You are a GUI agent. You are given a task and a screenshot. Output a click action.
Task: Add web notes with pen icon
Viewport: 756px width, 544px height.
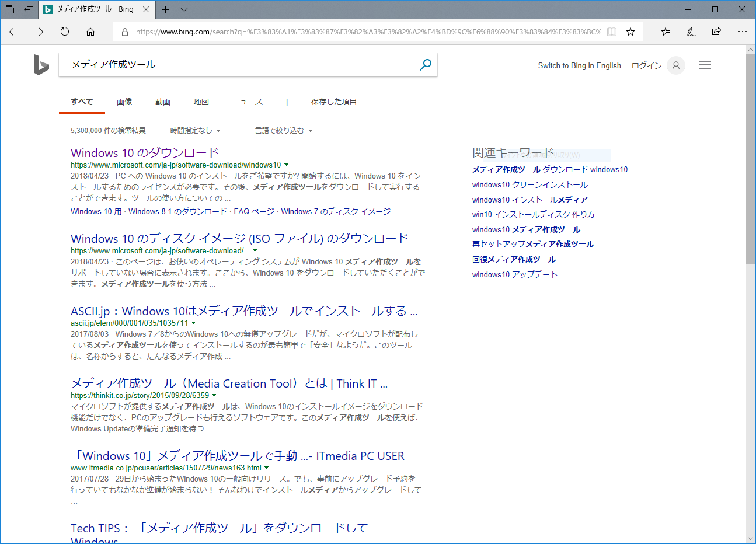691,32
